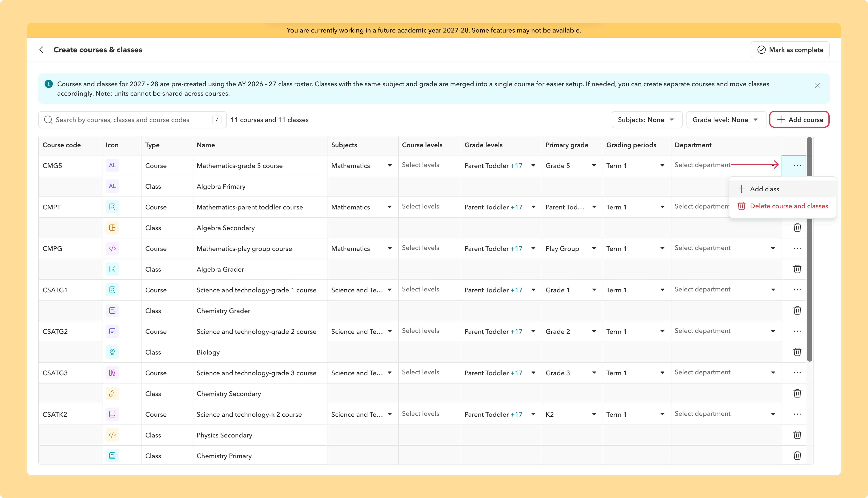Click the books icon of CSATG3 course
Screen dimensions: 868x498
pyautogui.click(x=112, y=373)
